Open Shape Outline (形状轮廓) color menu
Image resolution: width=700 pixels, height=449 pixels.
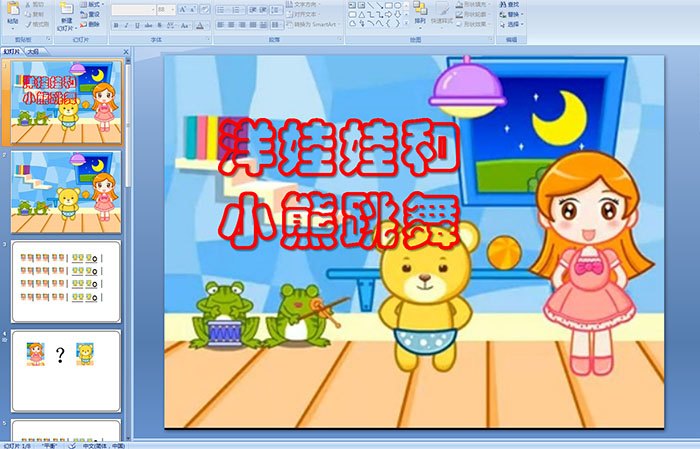474,14
